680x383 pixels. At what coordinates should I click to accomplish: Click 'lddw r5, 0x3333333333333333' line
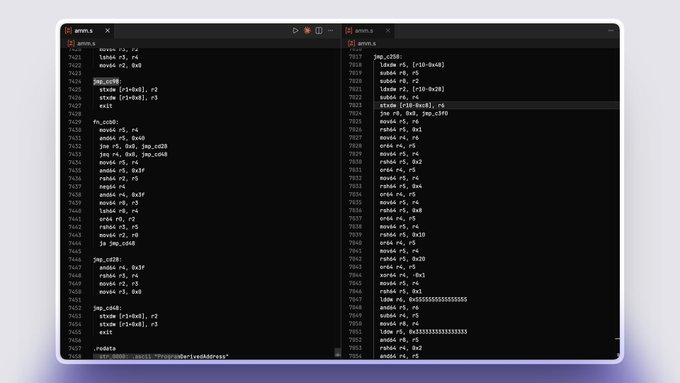423,332
